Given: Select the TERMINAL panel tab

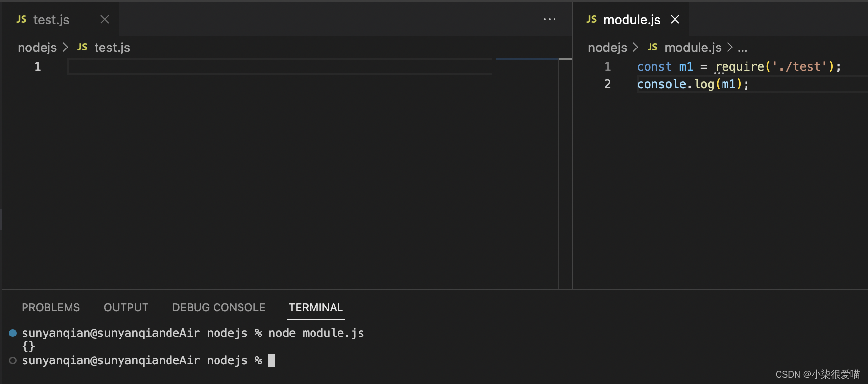Looking at the screenshot, I should click(315, 307).
